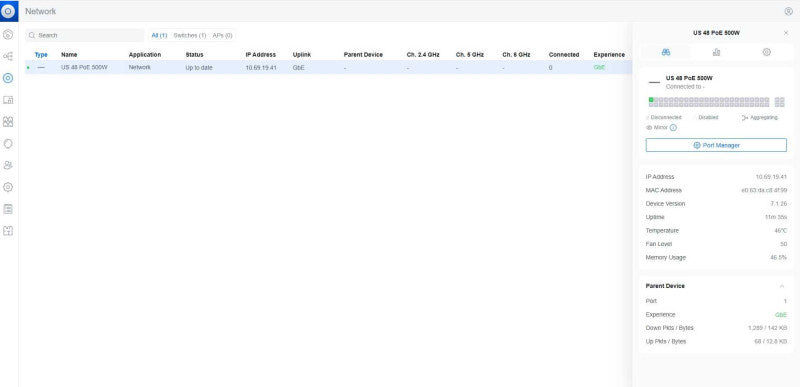800x387 pixels.
Task: Open the bottom square sidebar icon under System Log
Action: [8, 231]
